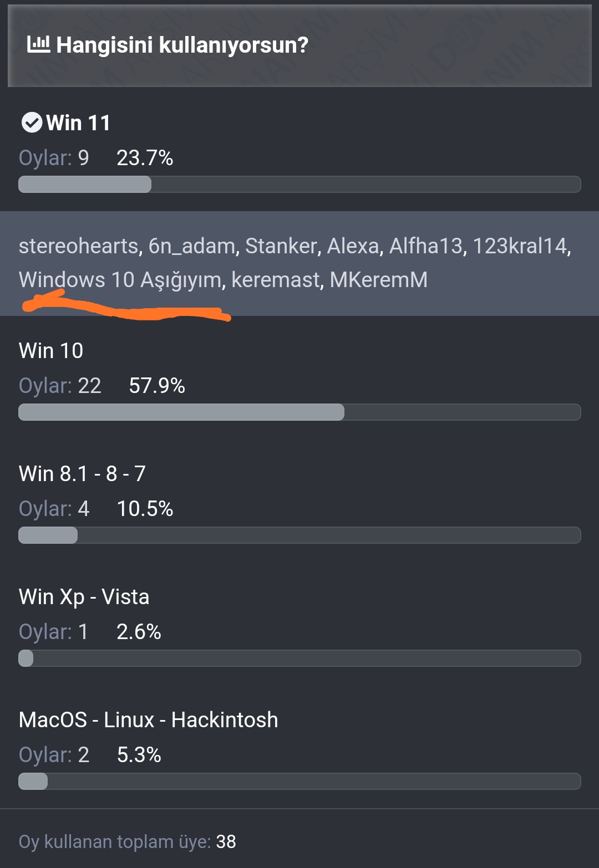
Task: Click the underlined 'Windows 10 Aşığıyım' username
Action: click(x=120, y=280)
